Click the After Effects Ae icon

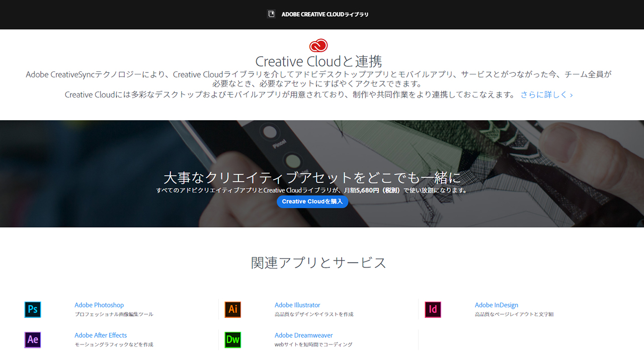[x=33, y=339]
